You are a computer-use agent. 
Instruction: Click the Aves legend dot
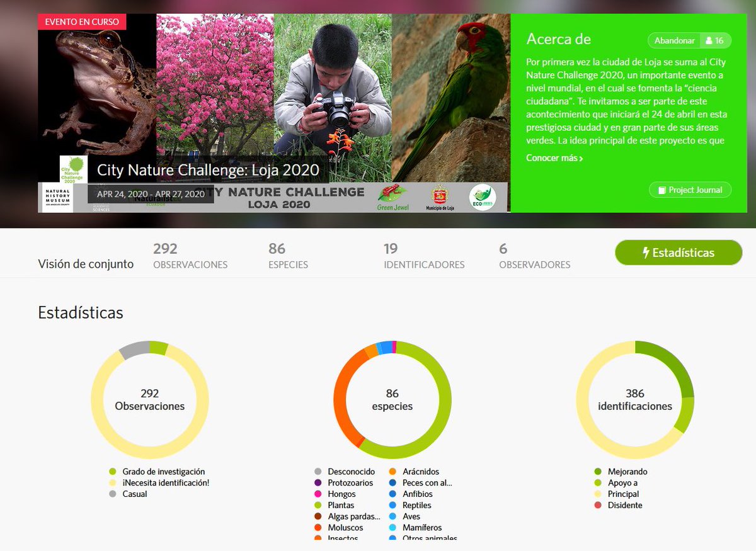(392, 517)
